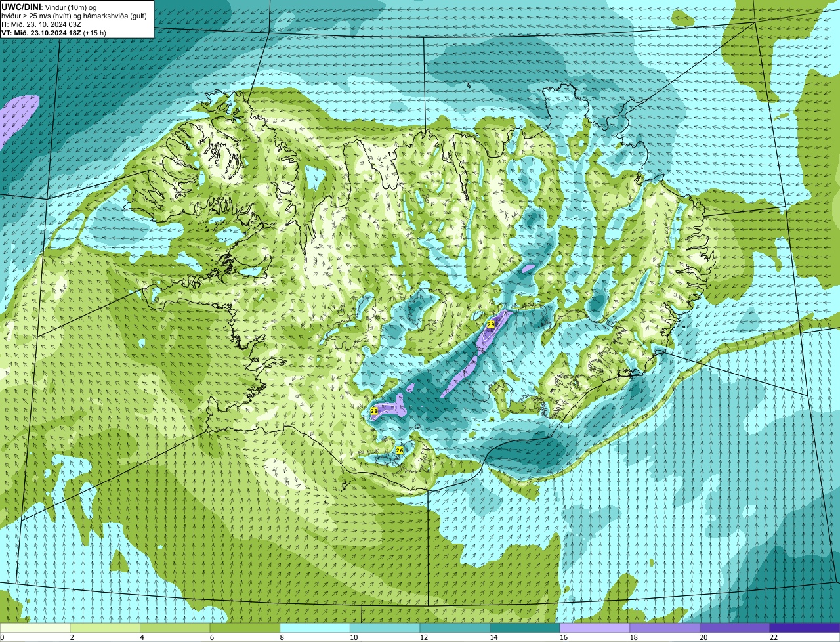Screen dimensions: 840x642
Task: Click the legend scale value 14
Action: point(493,637)
